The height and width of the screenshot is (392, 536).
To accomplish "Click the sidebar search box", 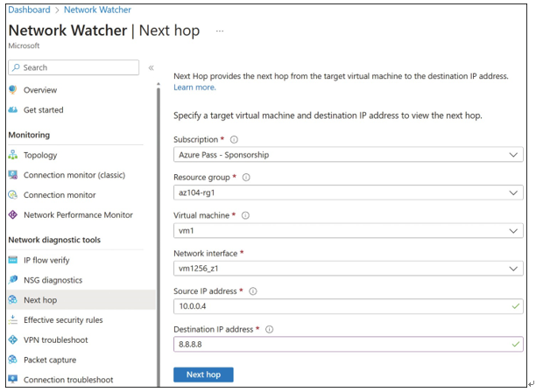I will 74,67.
